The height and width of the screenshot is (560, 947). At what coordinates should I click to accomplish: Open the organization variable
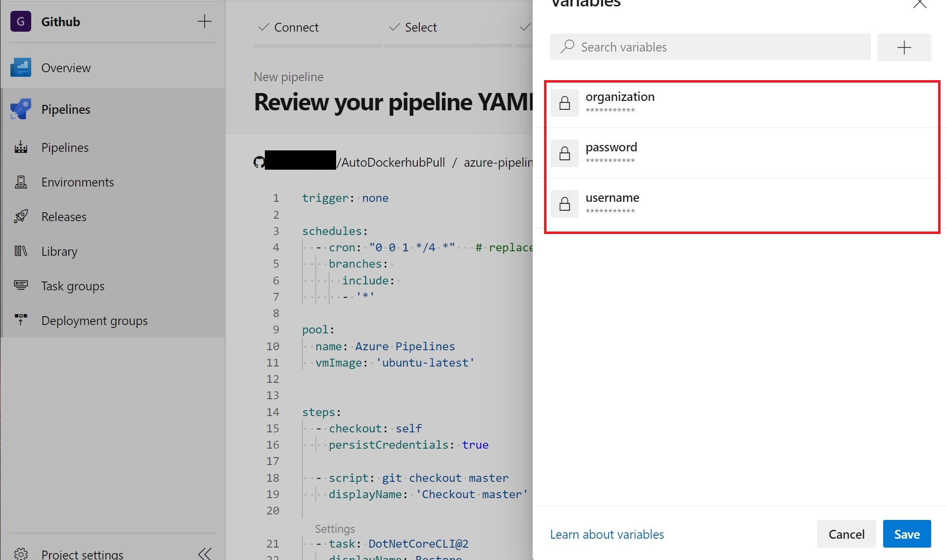click(741, 103)
